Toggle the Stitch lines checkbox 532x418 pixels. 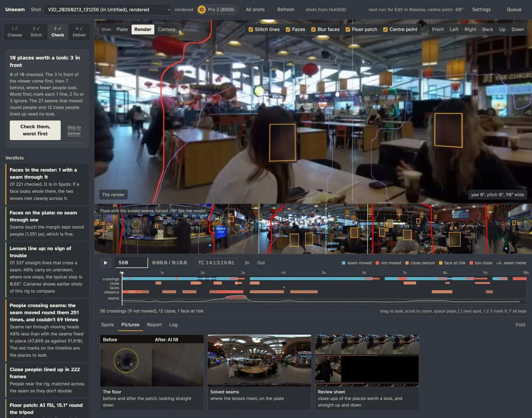tap(251, 29)
